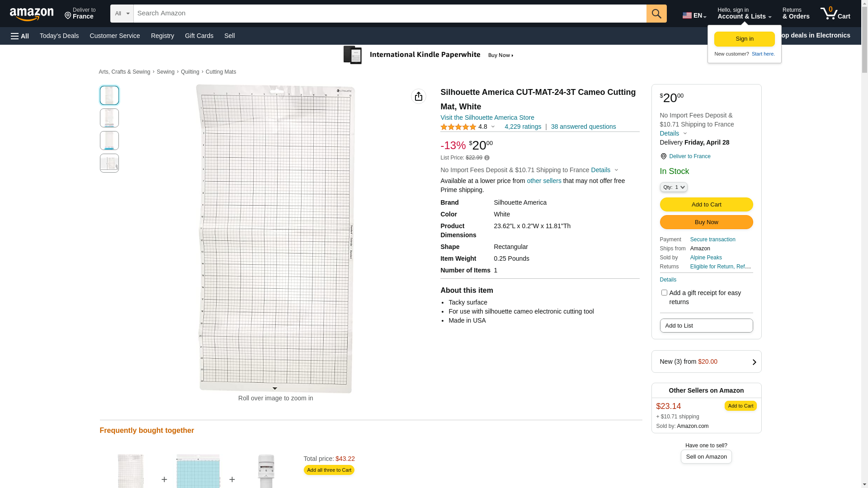Click the list price info icon
Image resolution: width=868 pixels, height=488 pixels.
pyautogui.click(x=487, y=158)
